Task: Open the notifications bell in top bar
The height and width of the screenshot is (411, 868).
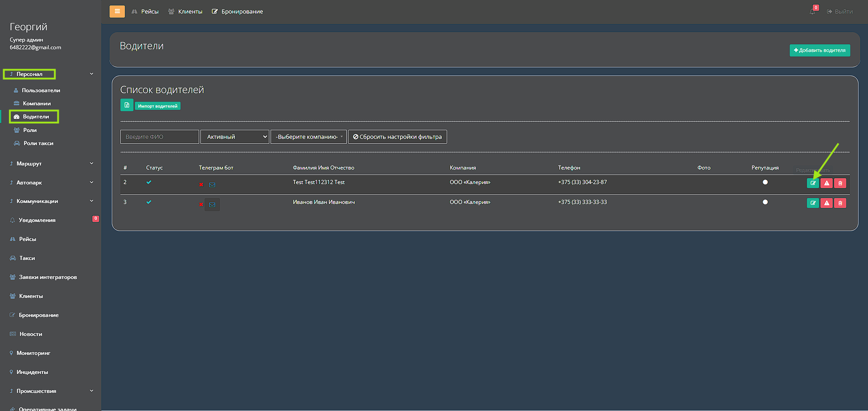Action: click(x=812, y=11)
